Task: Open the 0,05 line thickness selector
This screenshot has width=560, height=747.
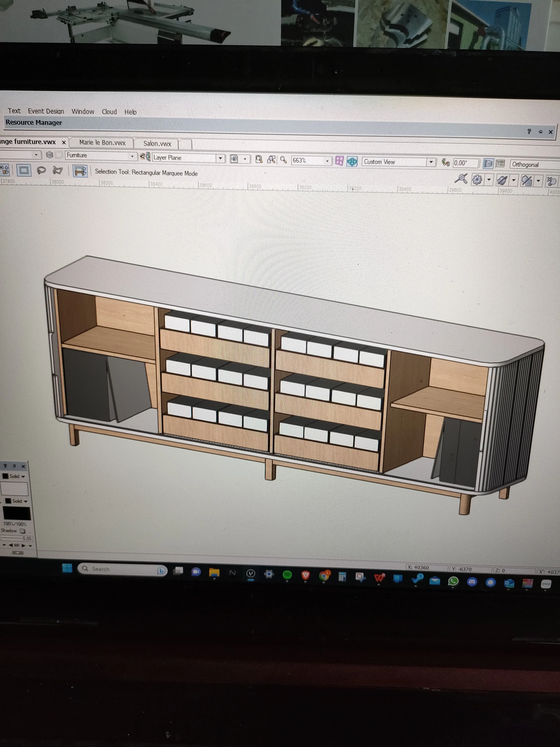Action: point(17,538)
